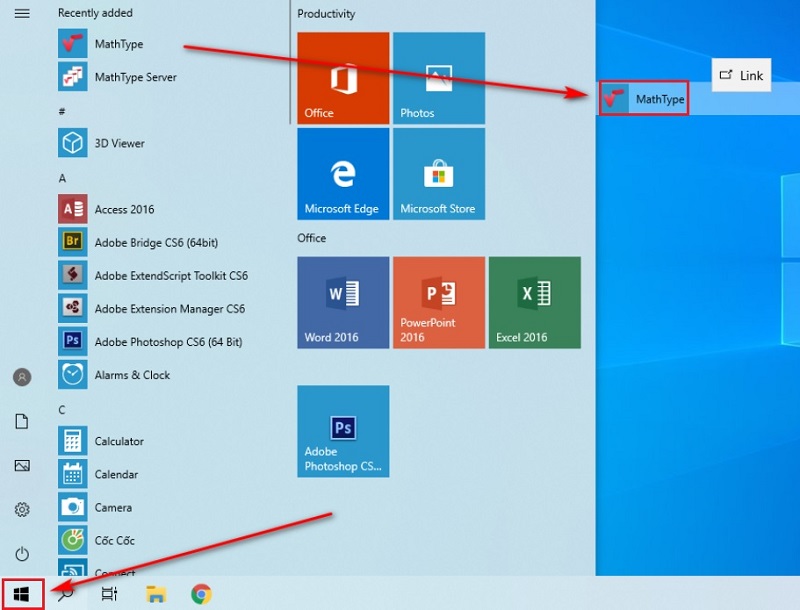This screenshot has width=800, height=610.
Task: Open the Microsoft Store tile
Action: [438, 174]
